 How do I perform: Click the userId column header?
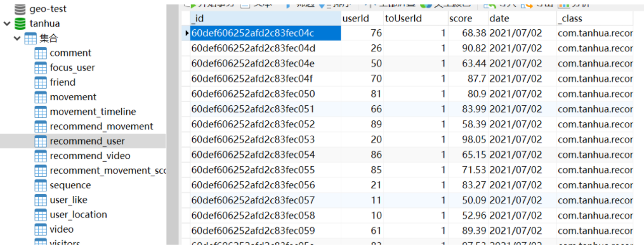tap(362, 18)
